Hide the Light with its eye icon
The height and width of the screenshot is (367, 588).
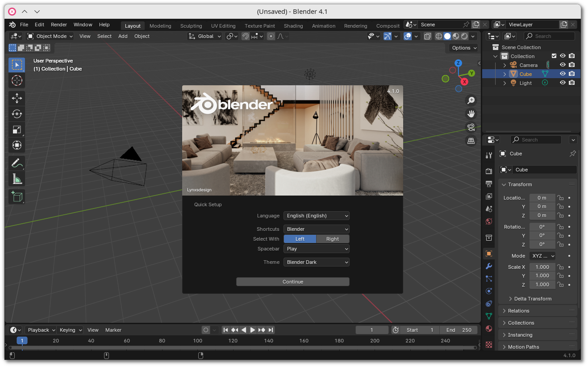tap(563, 83)
